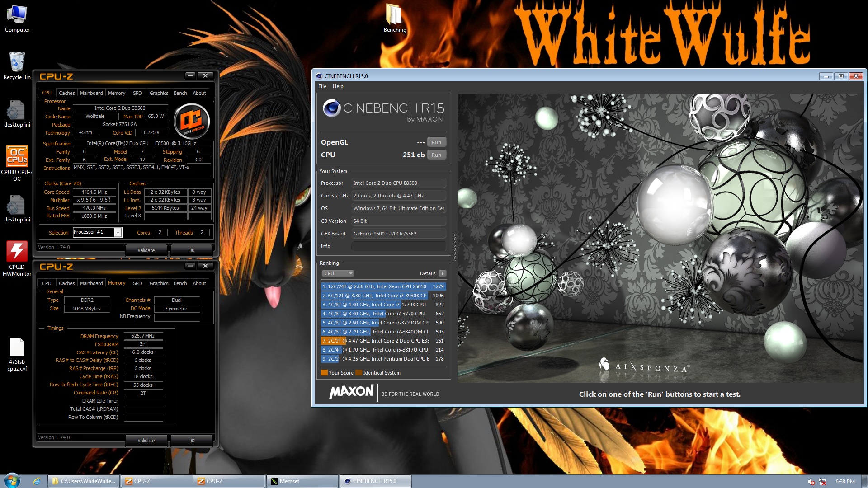Select the upper desktop.ini file icon
Screen dimensions: 868x488
[17, 114]
